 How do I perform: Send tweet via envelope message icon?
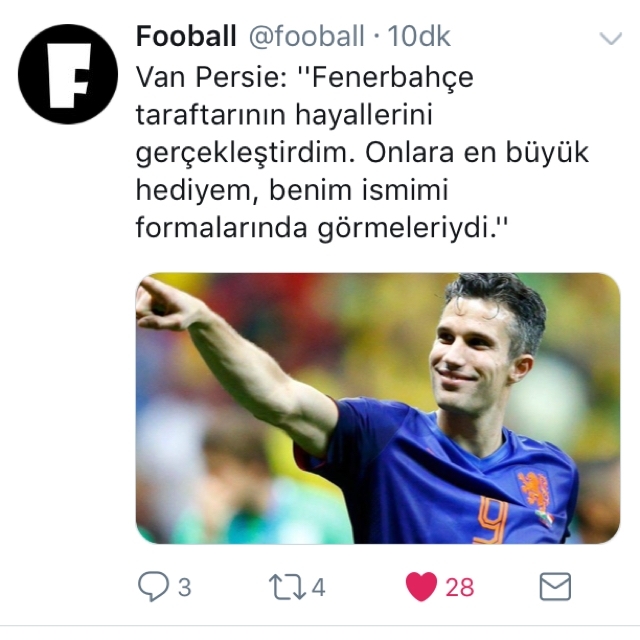(x=555, y=587)
